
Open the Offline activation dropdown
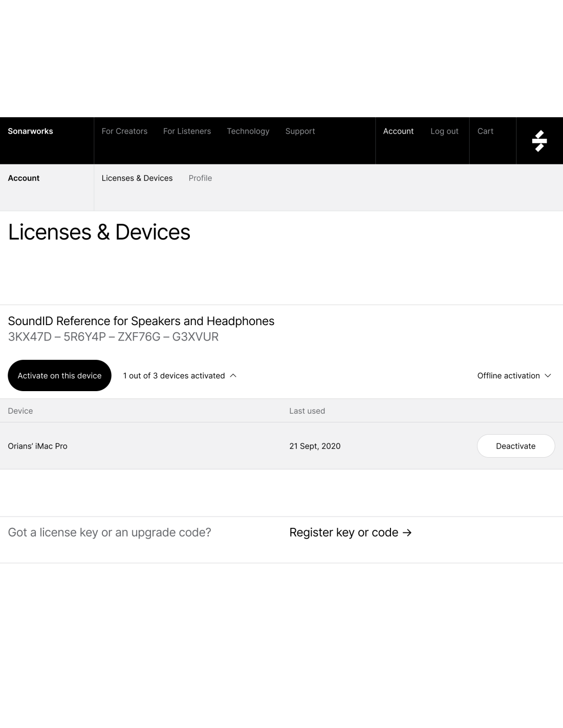click(514, 376)
